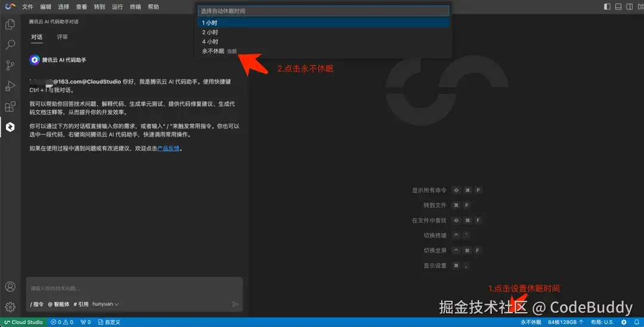Open the Source Control branch icon
Viewport: 644px width, 327px height.
10,65
